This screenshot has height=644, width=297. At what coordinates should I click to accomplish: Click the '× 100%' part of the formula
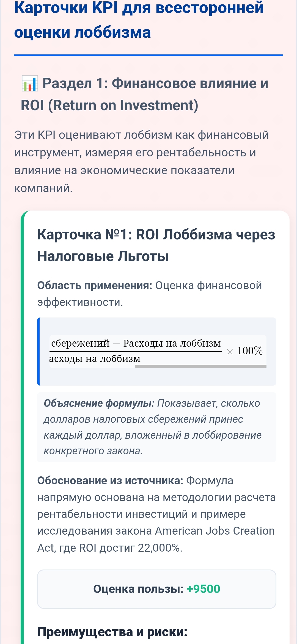tap(245, 351)
